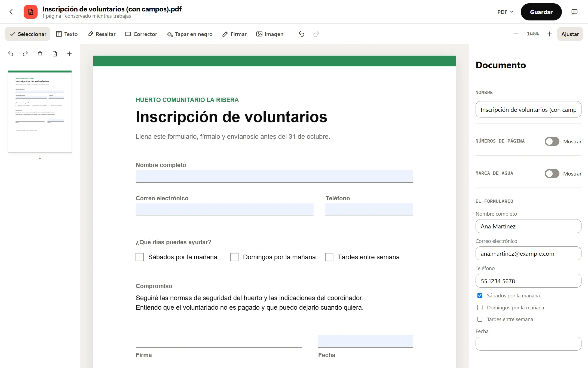
Task: Choose the Texto tool
Action: [x=67, y=34]
